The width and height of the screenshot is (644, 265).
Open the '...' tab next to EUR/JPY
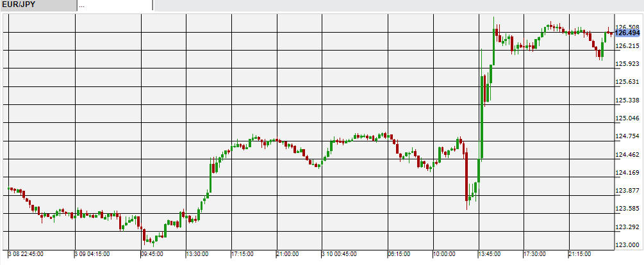click(x=115, y=5)
